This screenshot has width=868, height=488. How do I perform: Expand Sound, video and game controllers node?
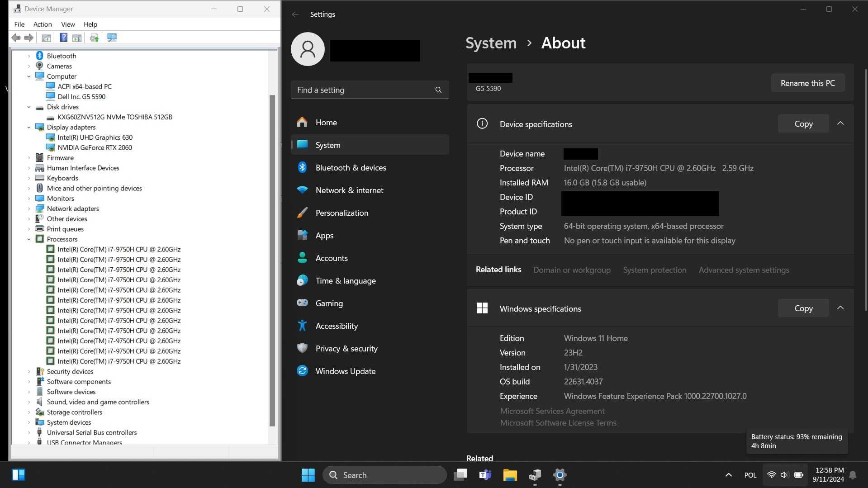[29, 402]
